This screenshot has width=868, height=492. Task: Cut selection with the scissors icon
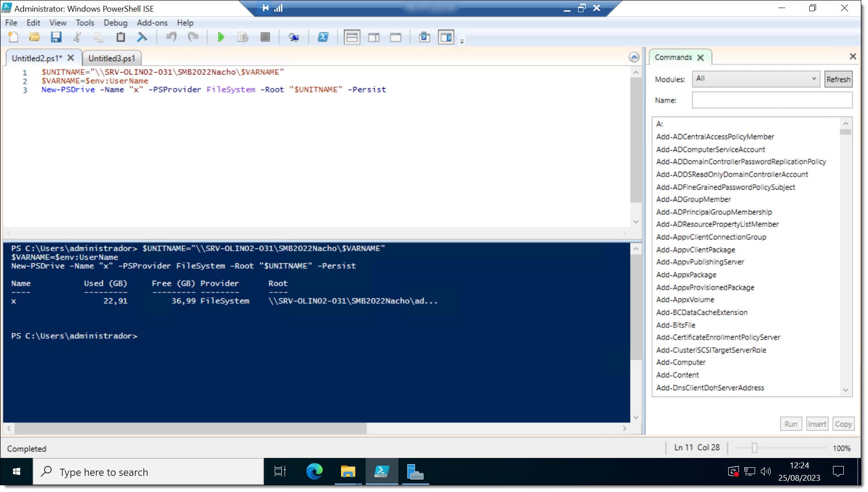pyautogui.click(x=78, y=37)
